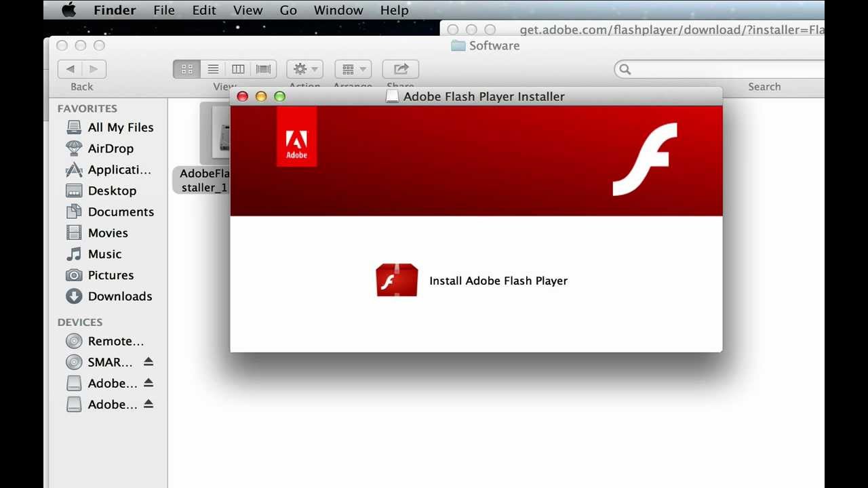The height and width of the screenshot is (488, 868).
Task: Open the Finder menu
Action: click(115, 10)
